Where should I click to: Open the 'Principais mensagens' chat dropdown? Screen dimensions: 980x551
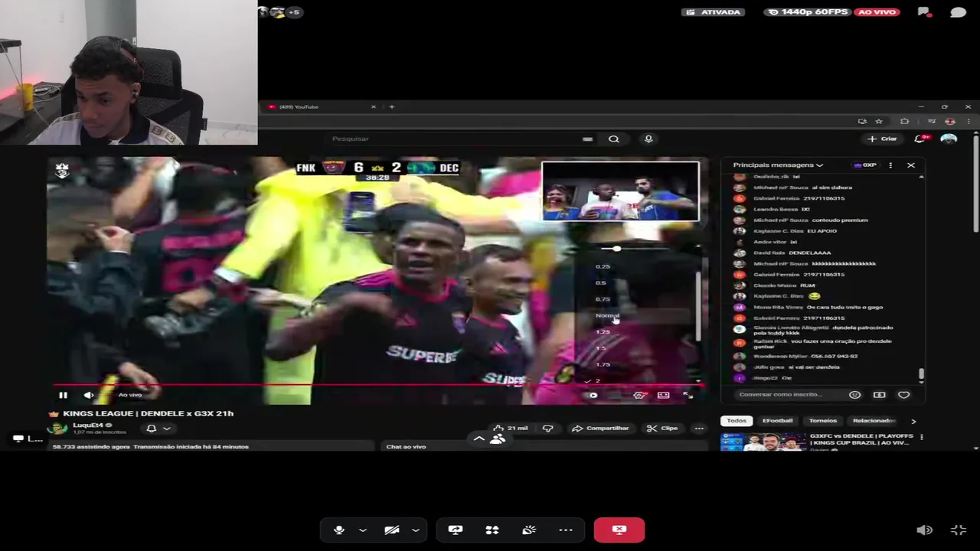tap(778, 165)
